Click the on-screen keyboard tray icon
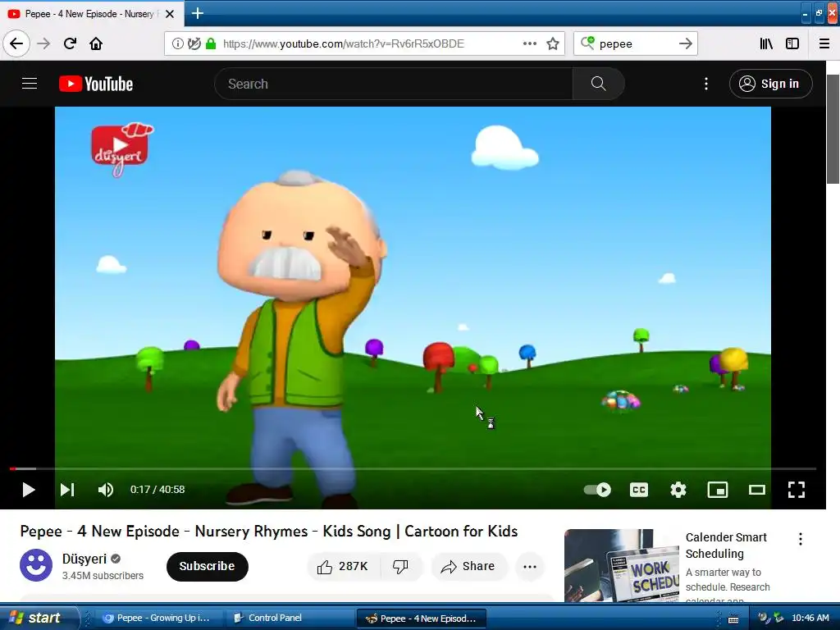 (733, 619)
